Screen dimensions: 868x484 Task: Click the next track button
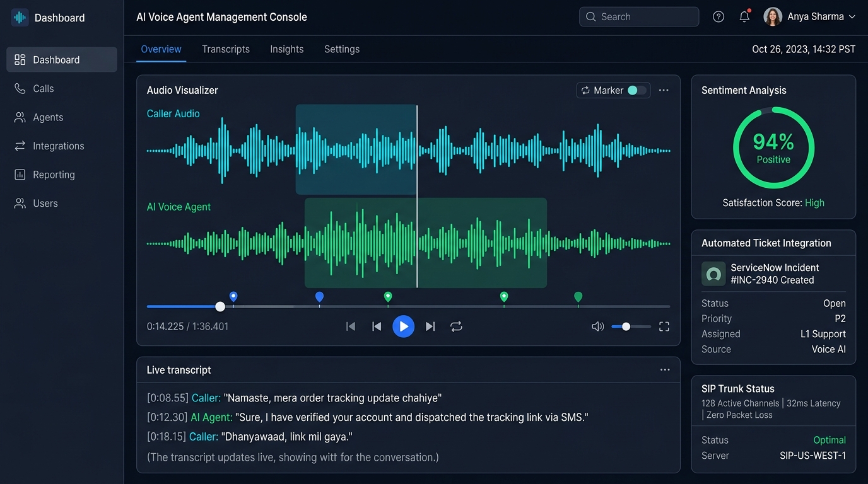click(430, 326)
